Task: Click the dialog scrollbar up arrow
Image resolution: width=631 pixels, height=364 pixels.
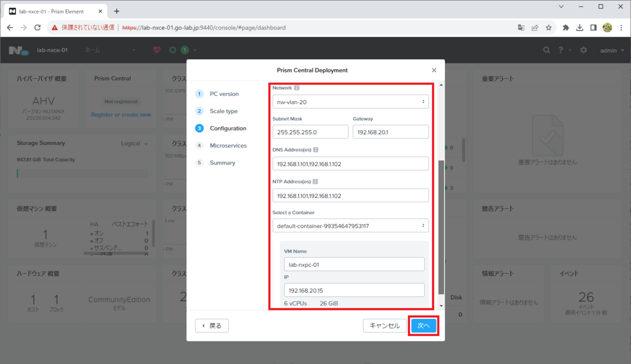Action: 441,85
